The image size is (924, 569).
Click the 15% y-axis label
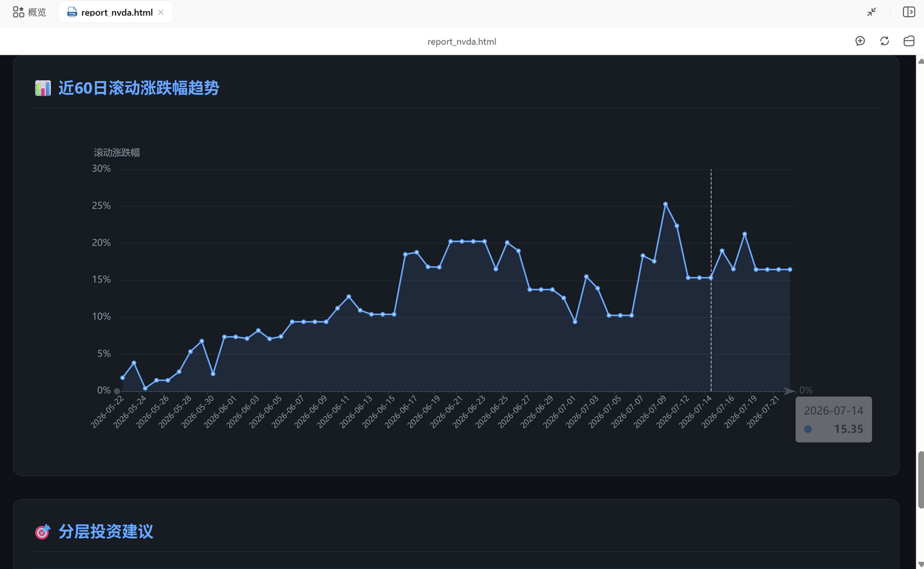(x=101, y=279)
